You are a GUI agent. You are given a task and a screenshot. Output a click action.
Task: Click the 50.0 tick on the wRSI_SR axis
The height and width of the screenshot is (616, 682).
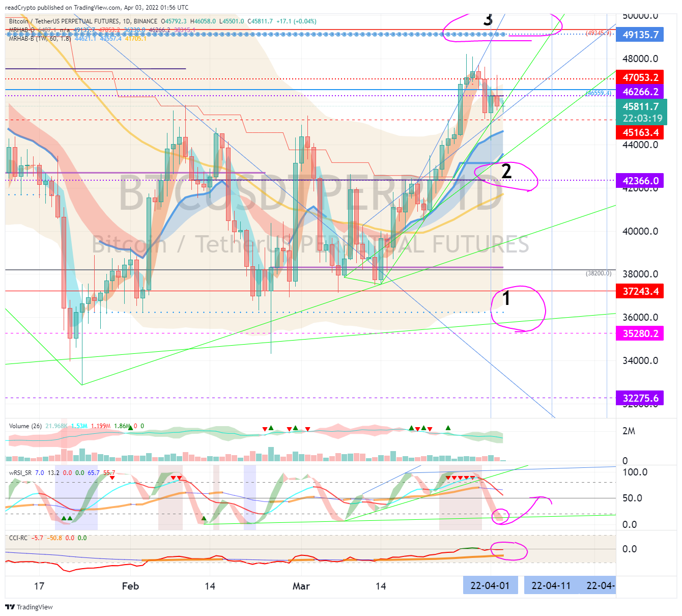point(632,498)
